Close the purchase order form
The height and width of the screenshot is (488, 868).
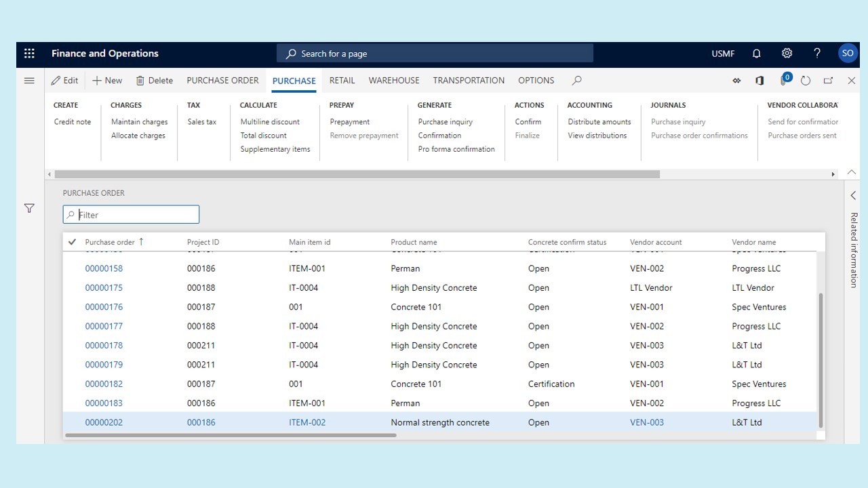click(852, 81)
